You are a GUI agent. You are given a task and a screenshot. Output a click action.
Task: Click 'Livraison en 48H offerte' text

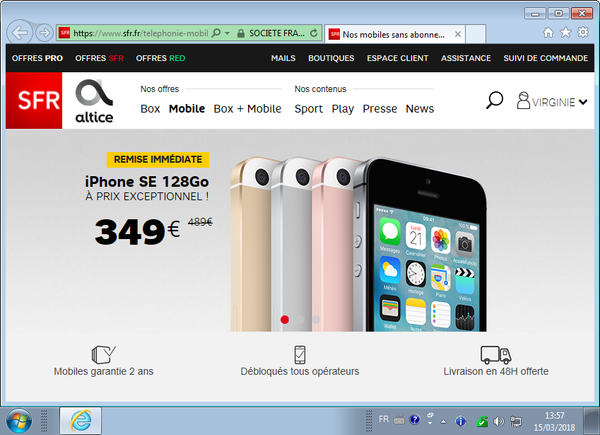tap(496, 371)
